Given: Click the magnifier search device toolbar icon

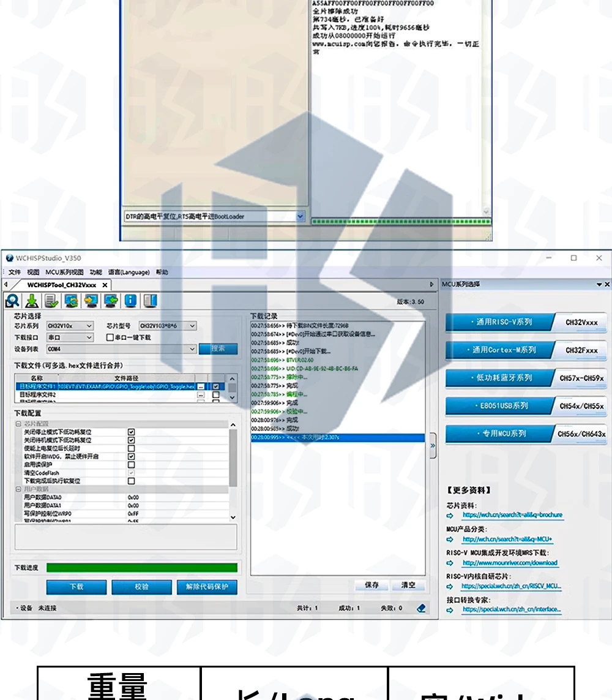Looking at the screenshot, I should [12, 301].
